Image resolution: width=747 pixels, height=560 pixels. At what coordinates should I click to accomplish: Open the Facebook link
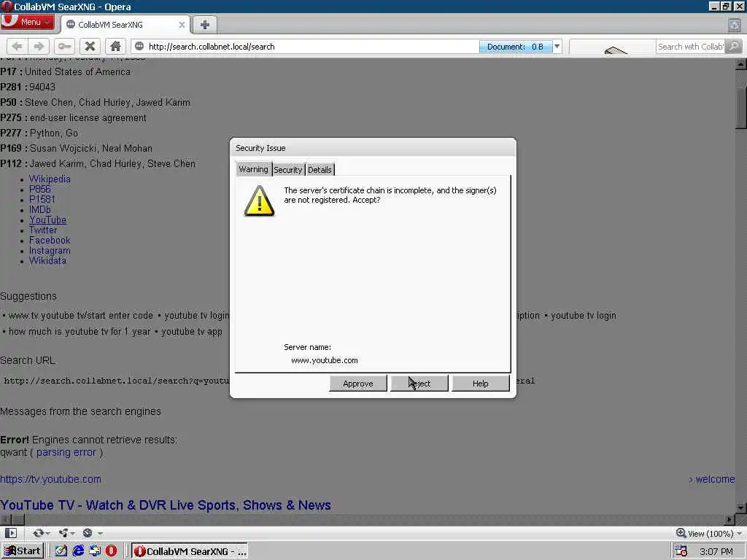coord(50,241)
